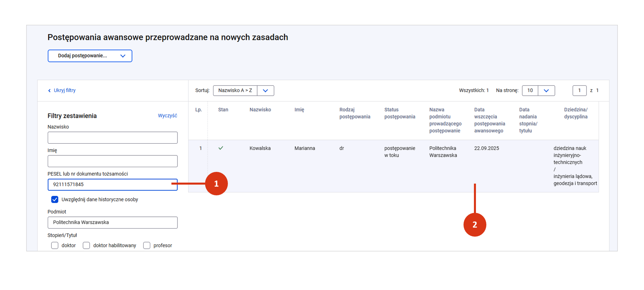Image resolution: width=644 pixels, height=290 pixels.
Task: Focus the Imię filter text field
Action: pyautogui.click(x=112, y=161)
